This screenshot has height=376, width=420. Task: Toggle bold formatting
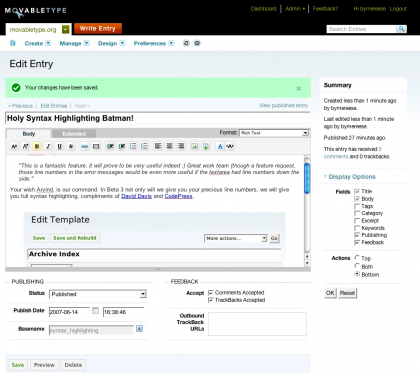[37, 146]
